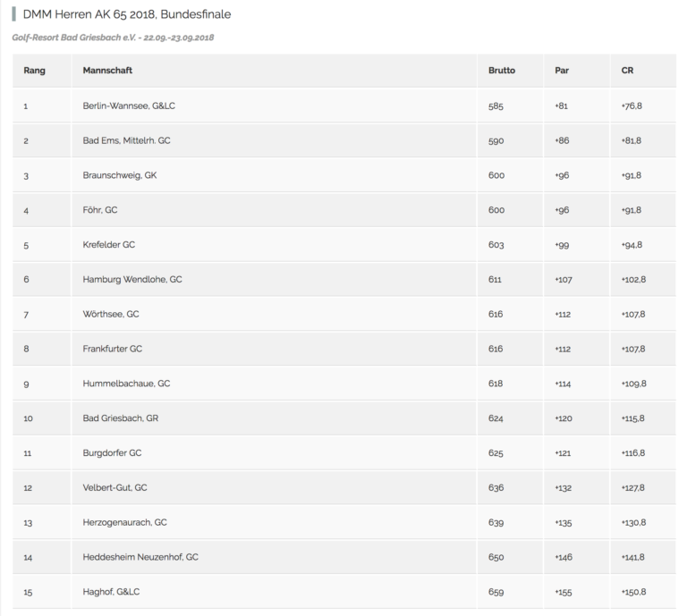
Task: Click Hummelbachaue, GC team name
Action: [x=126, y=384]
